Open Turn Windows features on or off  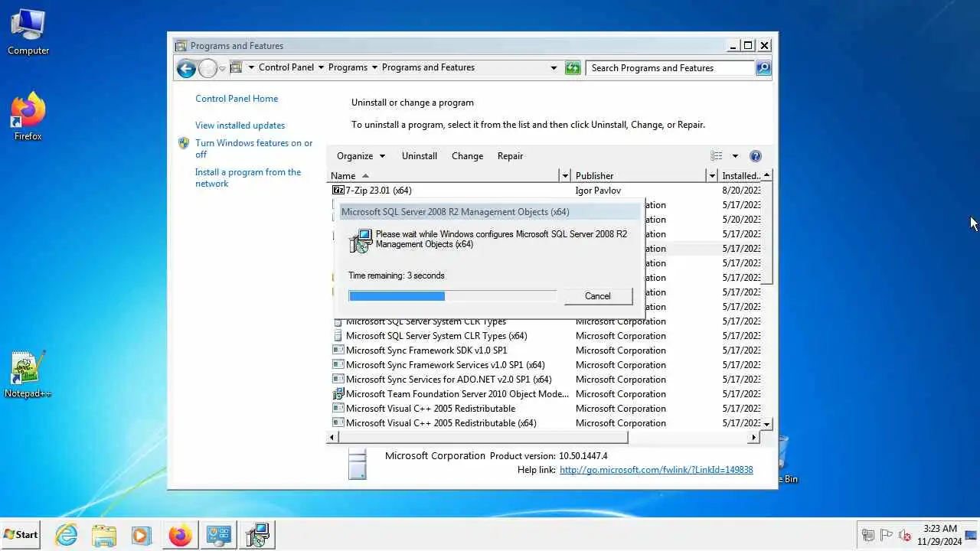(x=254, y=148)
